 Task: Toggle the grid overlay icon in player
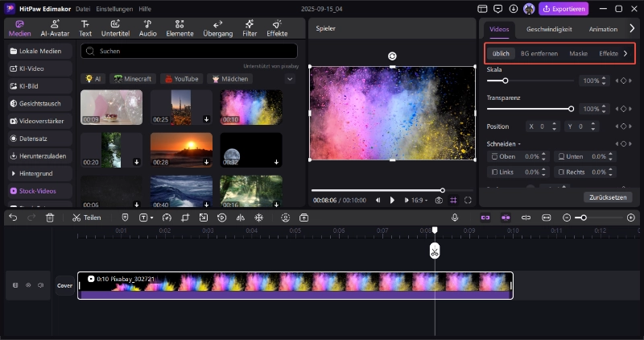pyautogui.click(x=453, y=201)
